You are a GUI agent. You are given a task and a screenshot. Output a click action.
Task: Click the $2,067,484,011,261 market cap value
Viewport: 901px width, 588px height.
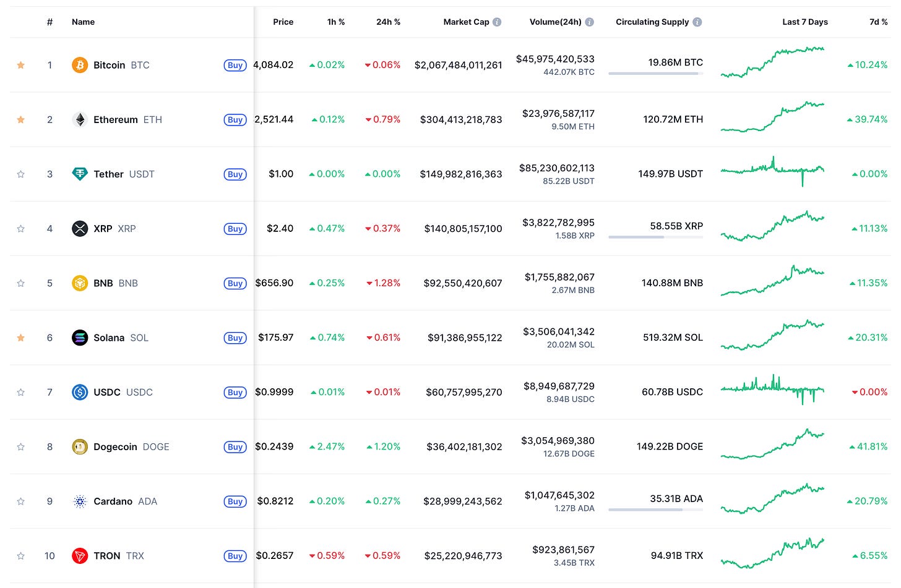click(x=459, y=65)
